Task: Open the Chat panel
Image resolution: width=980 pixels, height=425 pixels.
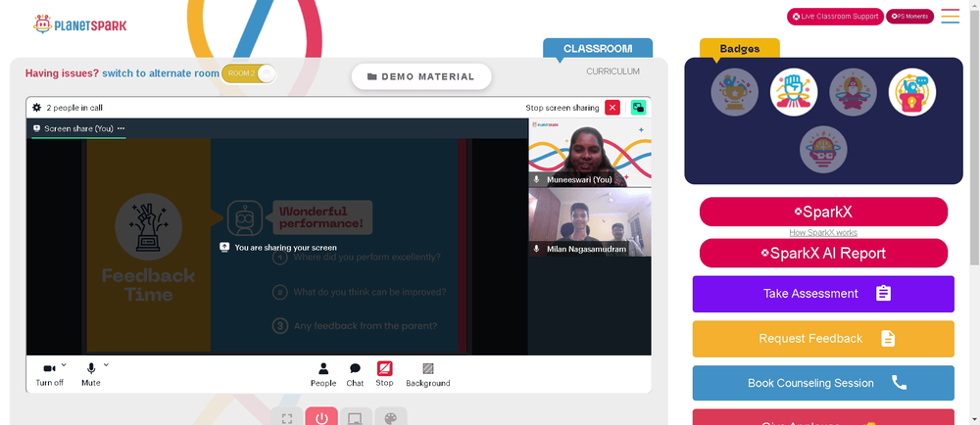Action: click(x=355, y=374)
